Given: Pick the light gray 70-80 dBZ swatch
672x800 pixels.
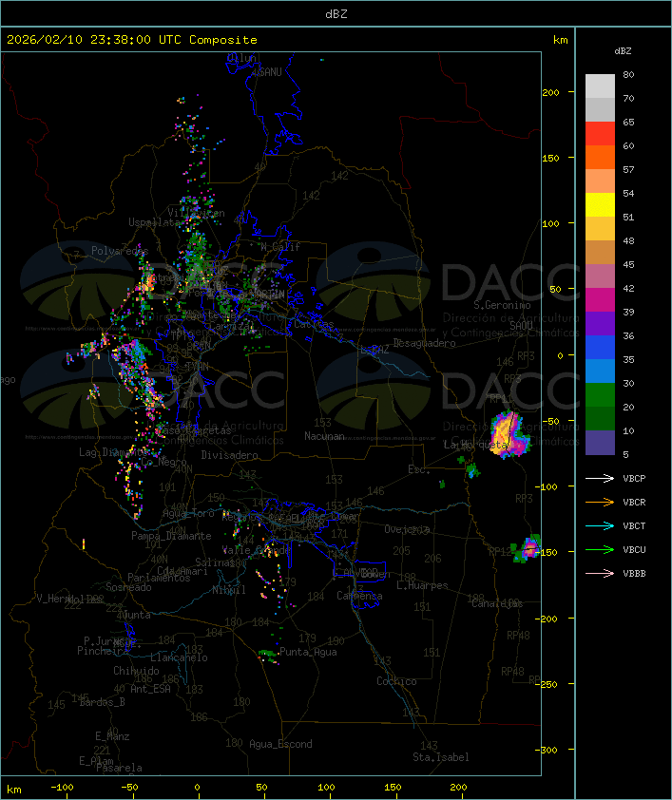Looking at the screenshot, I should click(x=600, y=86).
